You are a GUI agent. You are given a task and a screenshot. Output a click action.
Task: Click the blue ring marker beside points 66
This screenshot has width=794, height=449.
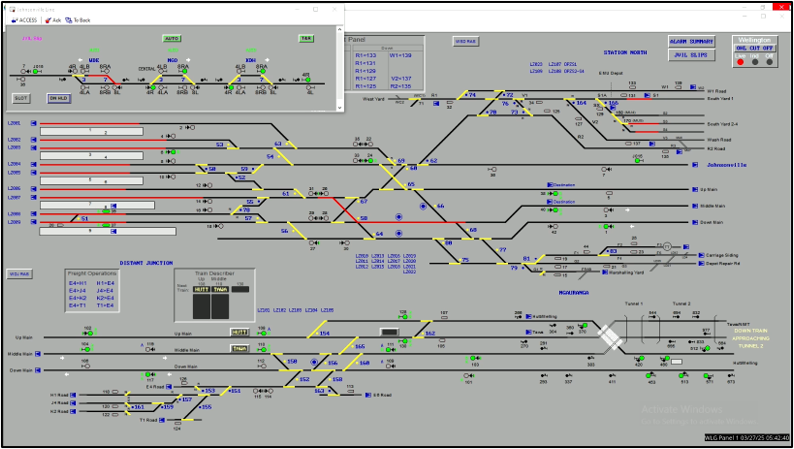[423, 206]
